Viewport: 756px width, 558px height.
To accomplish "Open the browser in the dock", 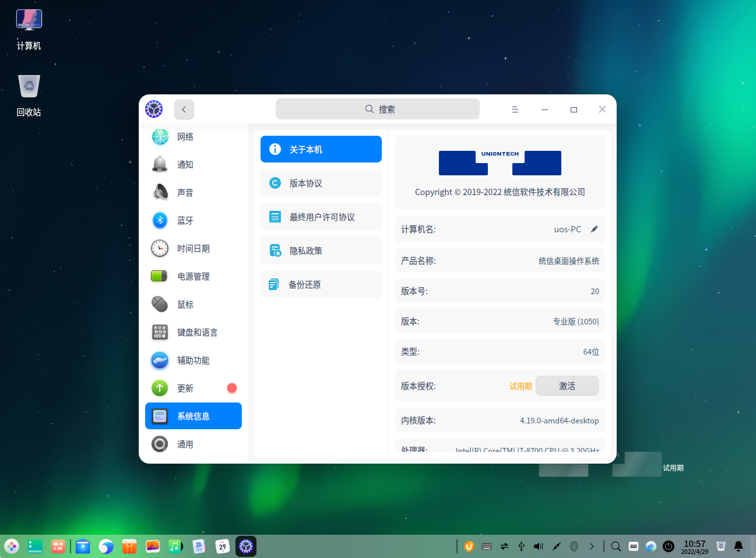I will [106, 546].
